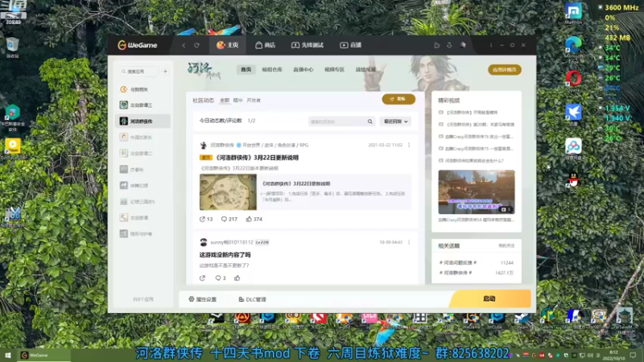Expand the 最近回复 sort dropdown
Viewport: 644px width, 362px height.
tap(395, 121)
